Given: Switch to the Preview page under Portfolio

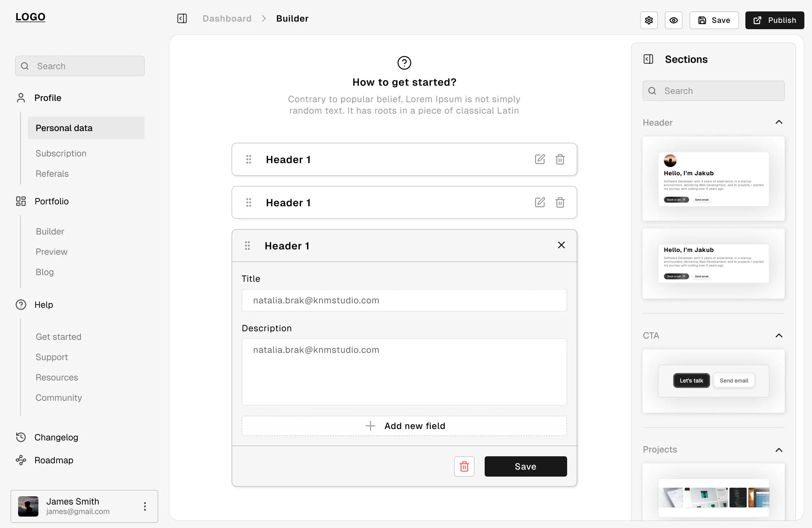Looking at the screenshot, I should tap(51, 252).
